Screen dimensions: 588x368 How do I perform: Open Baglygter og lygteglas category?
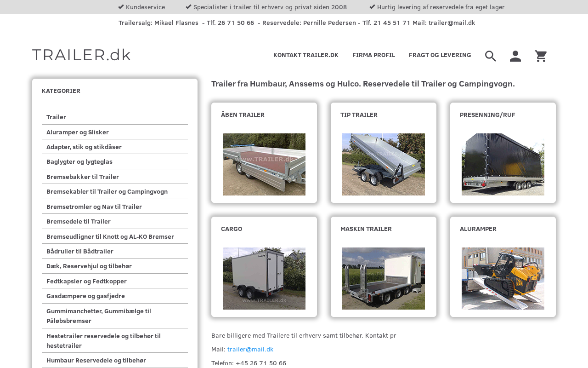pos(115,162)
